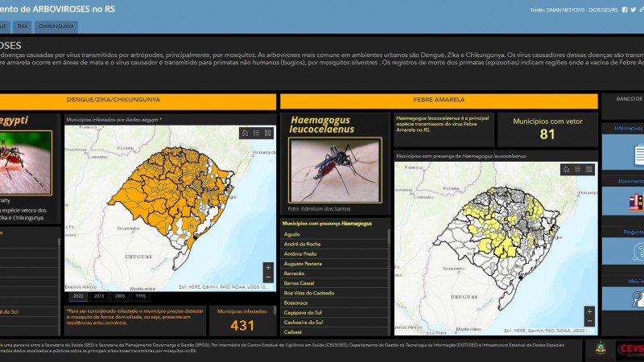Zoom out on the Haemagogus map
Screen dimensions: 644x362
[x=589, y=322]
